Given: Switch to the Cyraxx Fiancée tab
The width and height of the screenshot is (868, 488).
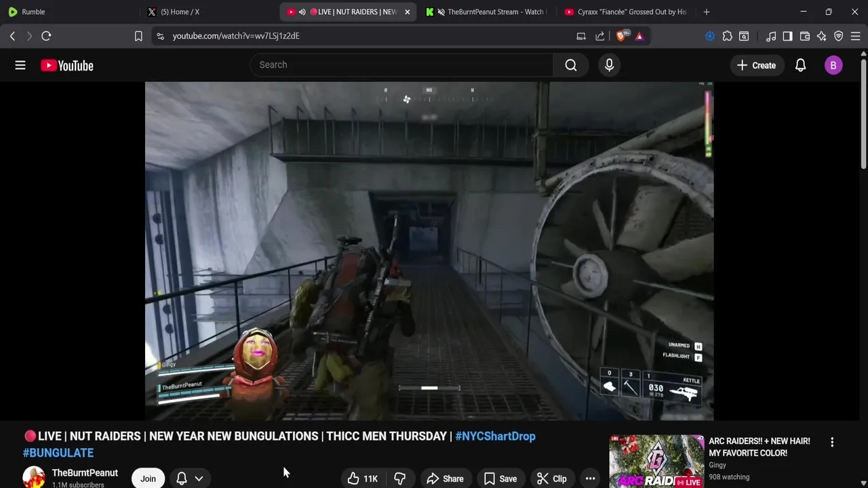Looking at the screenshot, I should tap(624, 12).
